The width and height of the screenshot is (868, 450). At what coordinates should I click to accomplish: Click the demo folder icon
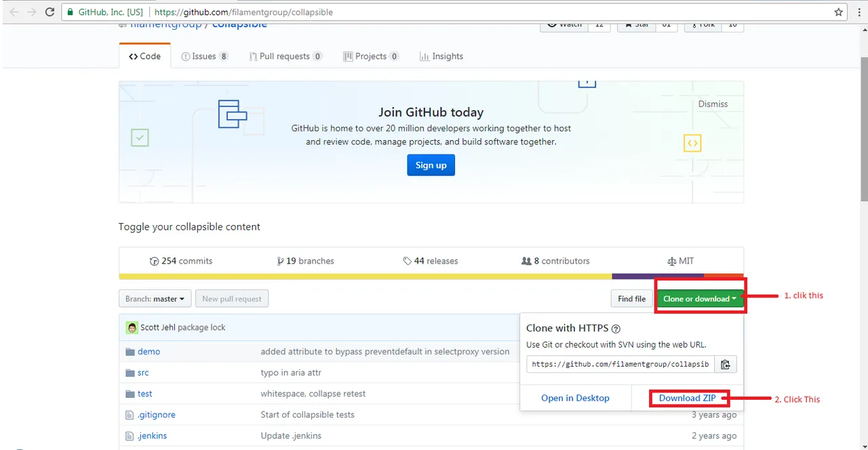[130, 352]
